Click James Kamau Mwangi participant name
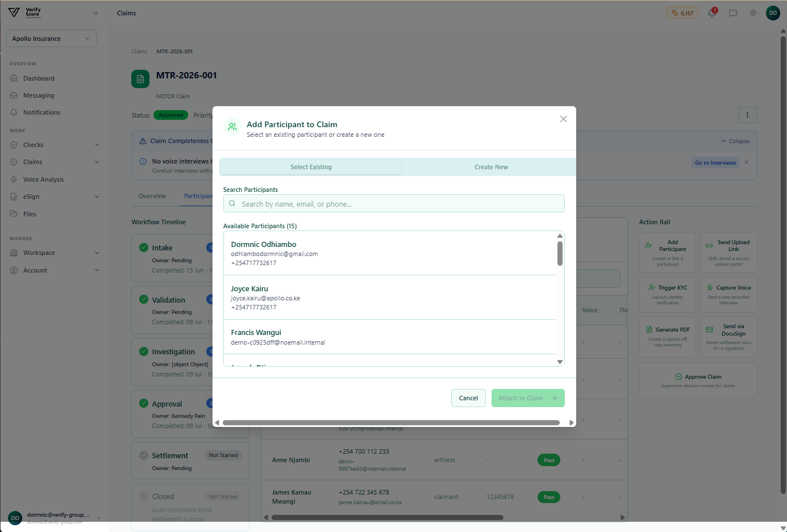The image size is (787, 532). [x=292, y=497]
